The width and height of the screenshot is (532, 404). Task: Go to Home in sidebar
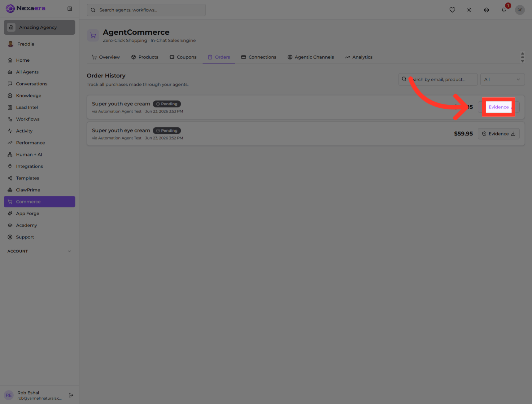[39, 60]
